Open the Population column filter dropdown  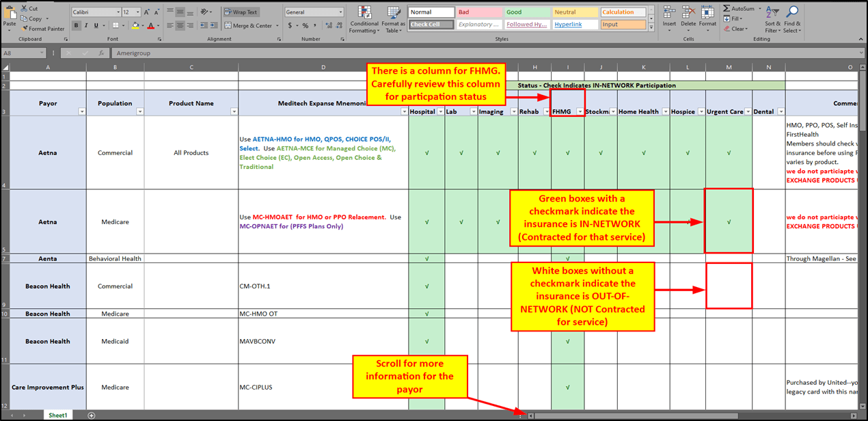coord(140,111)
